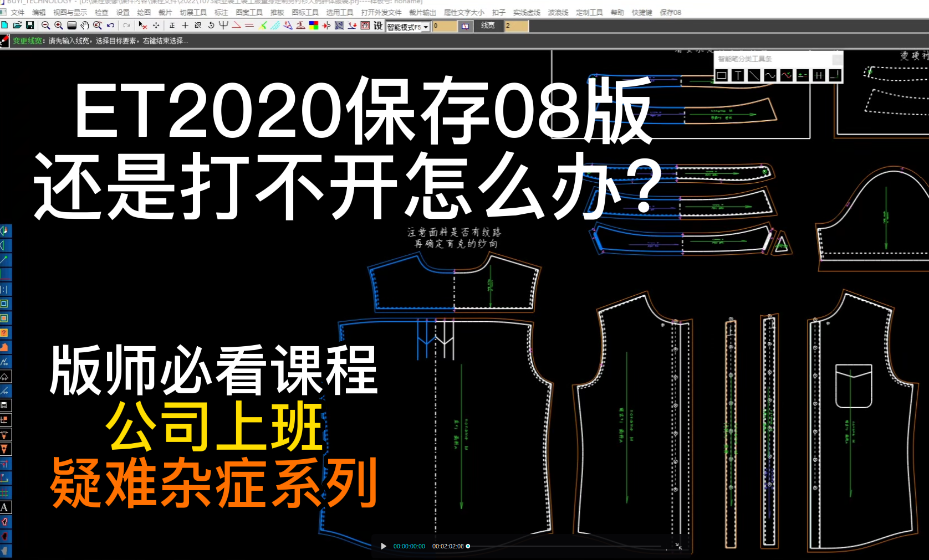The image size is (929, 560).
Task: Select diagonal line tool in smart pen toolbar
Action: pos(754,75)
